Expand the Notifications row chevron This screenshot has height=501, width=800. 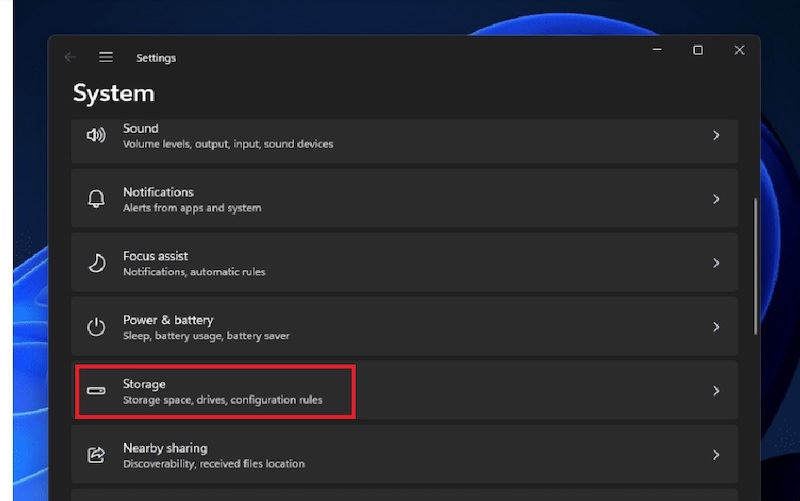(716, 199)
